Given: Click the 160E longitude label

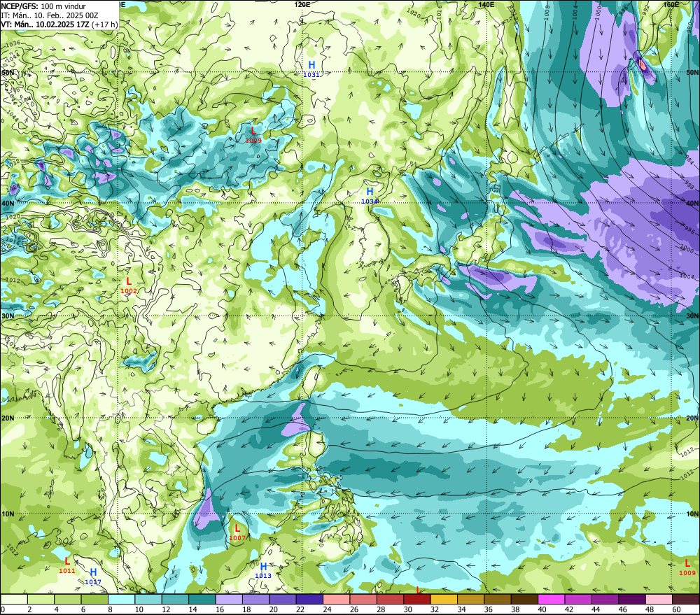Looking at the screenshot, I should click(x=671, y=4).
